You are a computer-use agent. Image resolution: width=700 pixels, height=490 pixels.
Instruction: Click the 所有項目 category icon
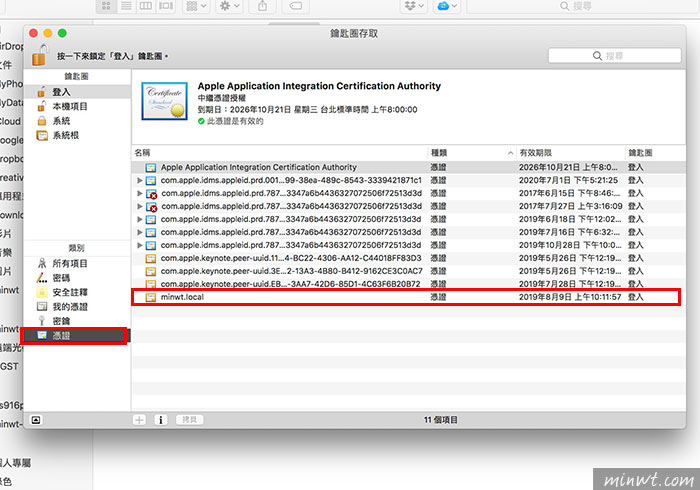click(42, 263)
